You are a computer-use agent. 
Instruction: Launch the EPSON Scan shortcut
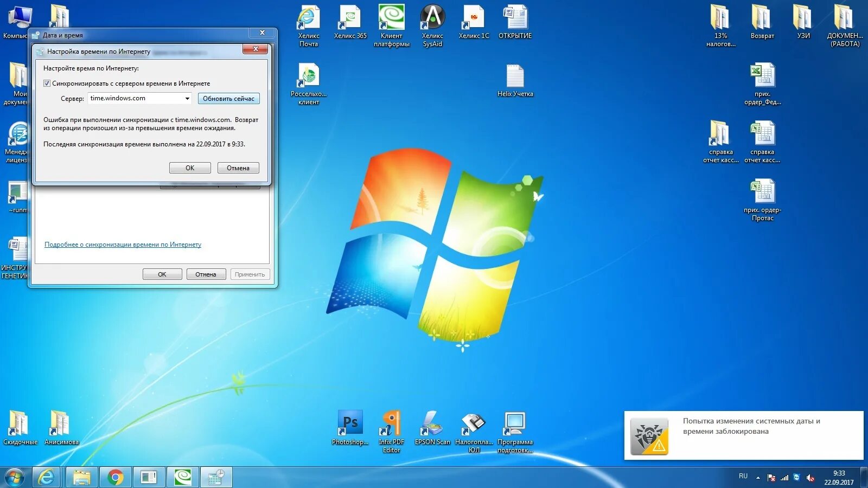click(432, 428)
